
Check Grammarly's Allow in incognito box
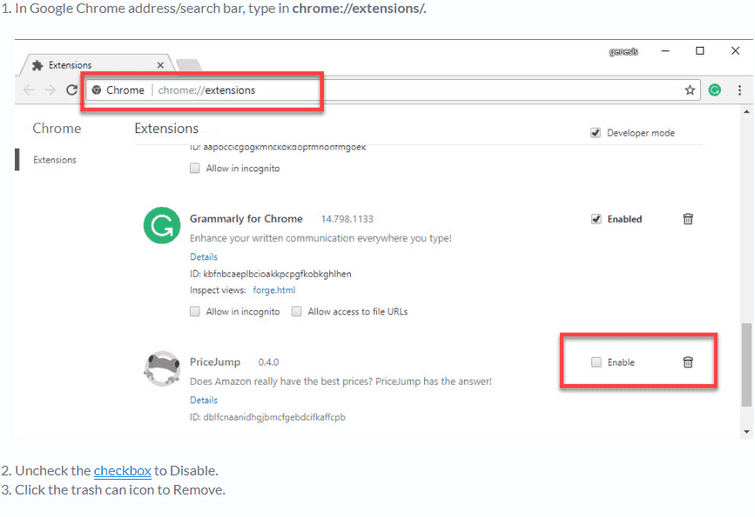coord(195,311)
